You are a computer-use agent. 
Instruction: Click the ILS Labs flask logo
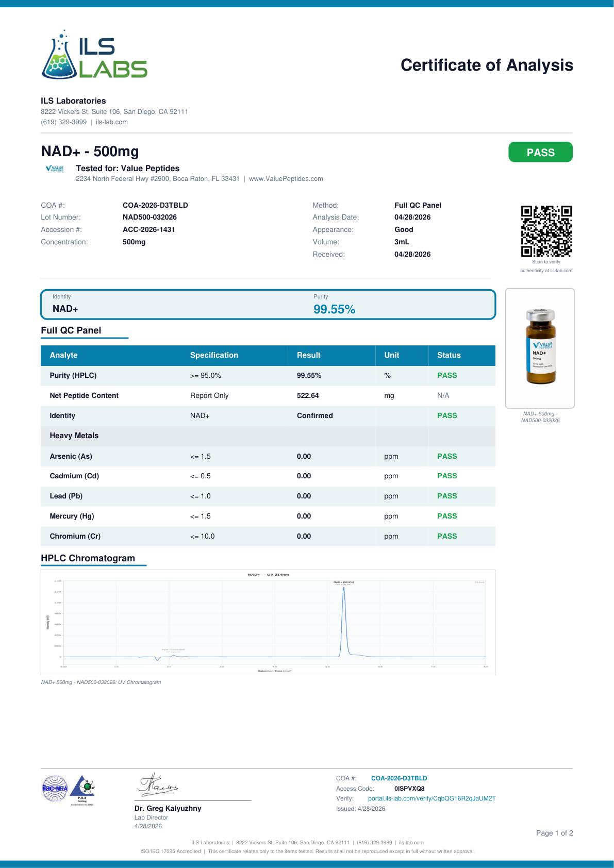94,54
